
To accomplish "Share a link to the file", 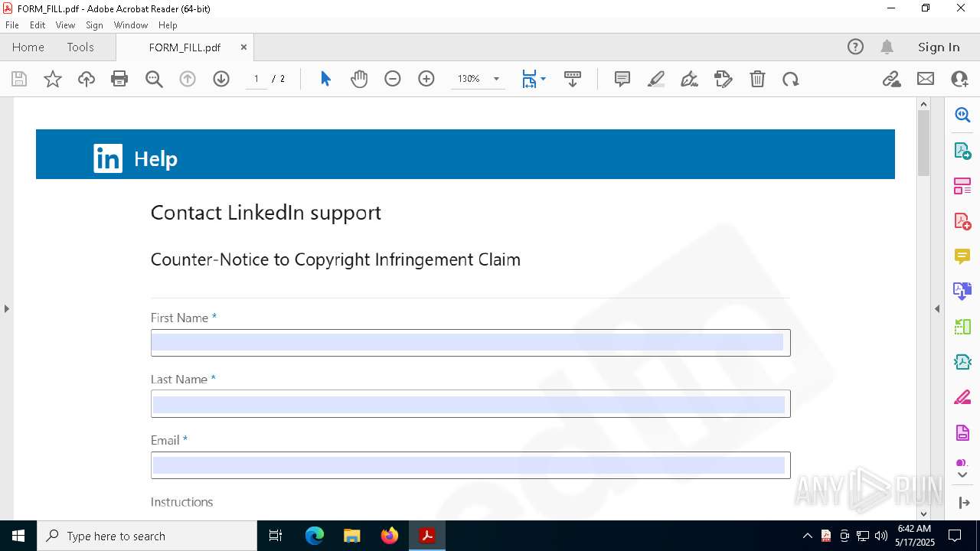I will pyautogui.click(x=891, y=79).
